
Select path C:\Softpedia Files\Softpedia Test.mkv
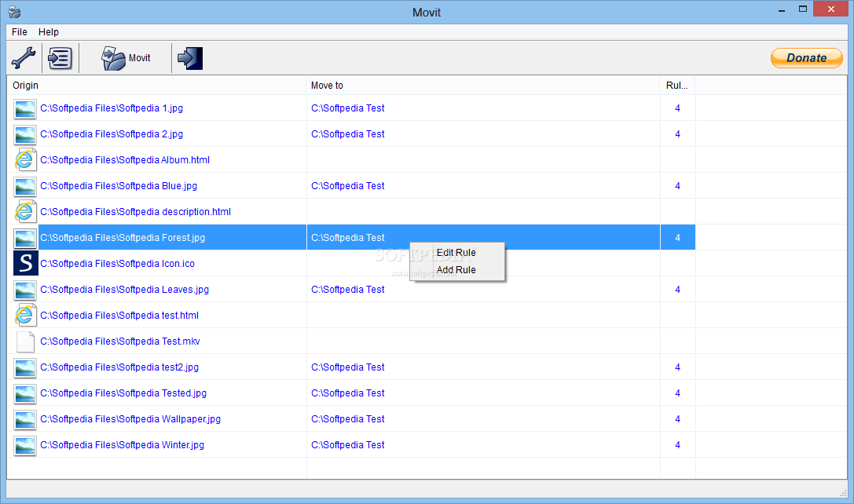120,341
